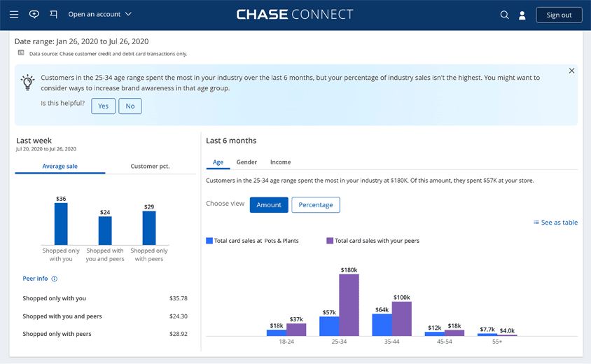This screenshot has width=591, height=364.
Task: Answer Yes to Is this helpful
Action: point(103,106)
